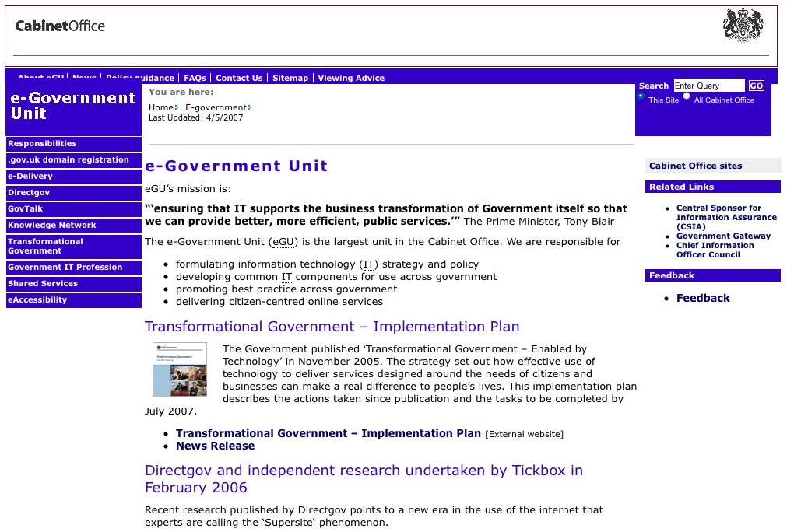The height and width of the screenshot is (532, 794).
Task: Open the Government Gateway related link
Action: [x=723, y=236]
